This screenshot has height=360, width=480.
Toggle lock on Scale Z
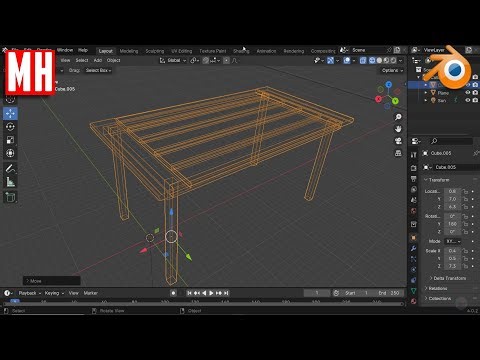pyautogui.click(x=465, y=266)
